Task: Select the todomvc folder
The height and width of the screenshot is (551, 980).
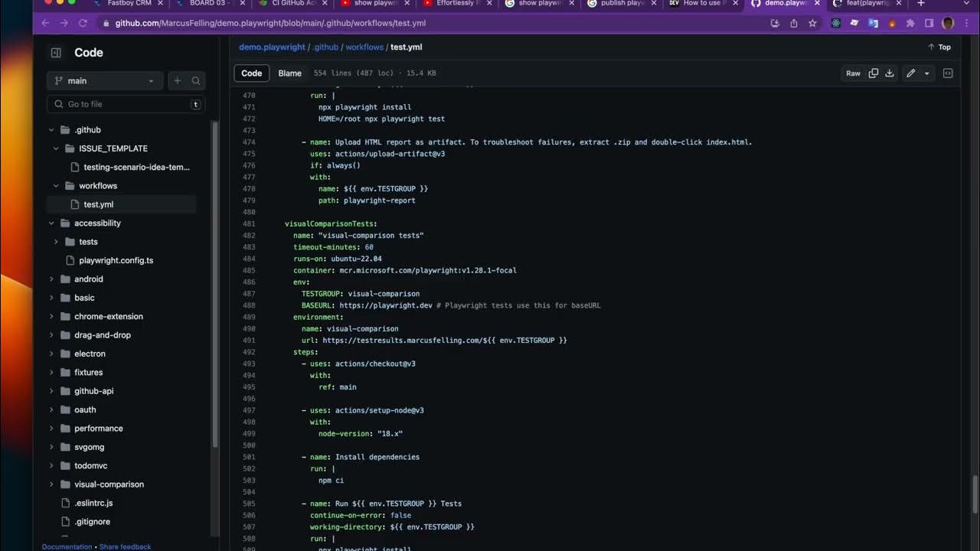Action: (90, 466)
